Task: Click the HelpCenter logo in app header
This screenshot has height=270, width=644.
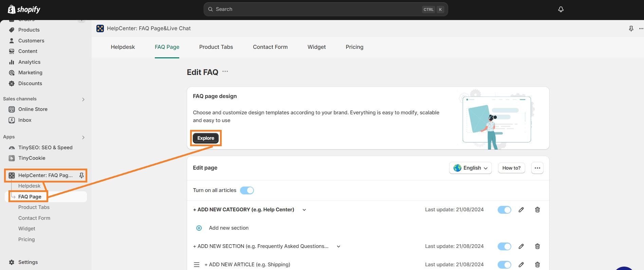Action: click(x=100, y=28)
